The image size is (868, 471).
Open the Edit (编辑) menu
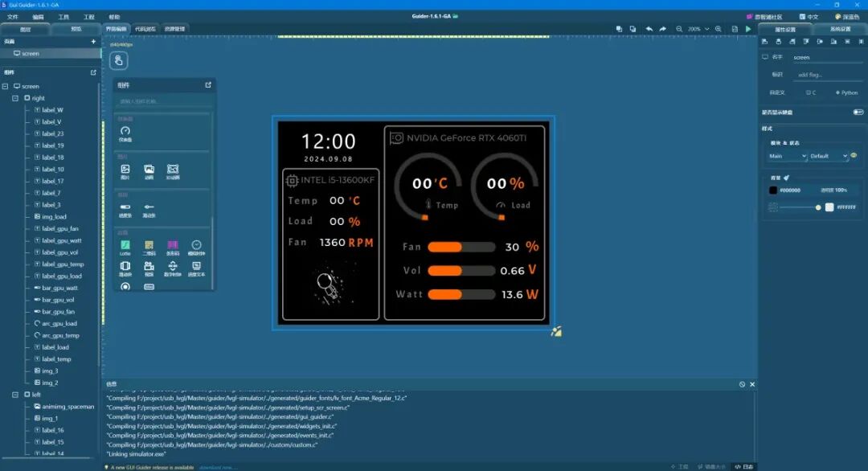tap(39, 17)
